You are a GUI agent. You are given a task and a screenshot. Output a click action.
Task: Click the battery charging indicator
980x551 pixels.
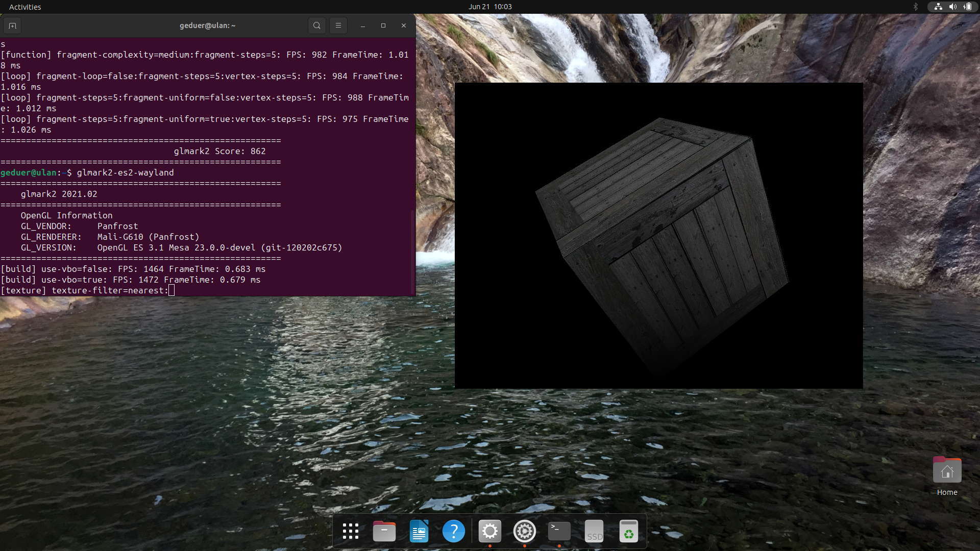click(x=967, y=7)
